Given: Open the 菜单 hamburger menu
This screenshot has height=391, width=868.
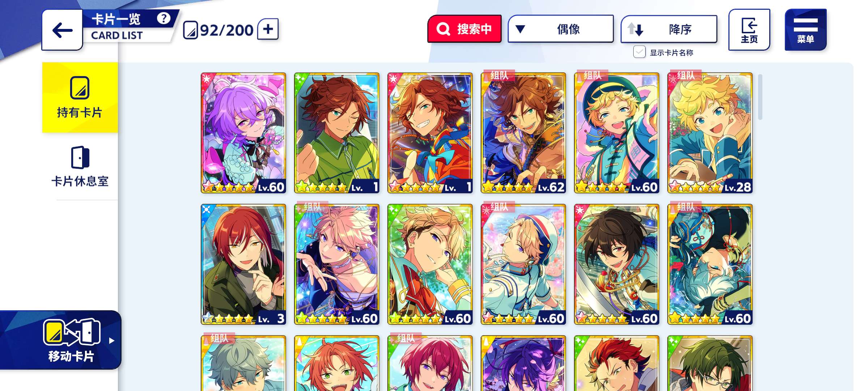Looking at the screenshot, I should coord(805,30).
